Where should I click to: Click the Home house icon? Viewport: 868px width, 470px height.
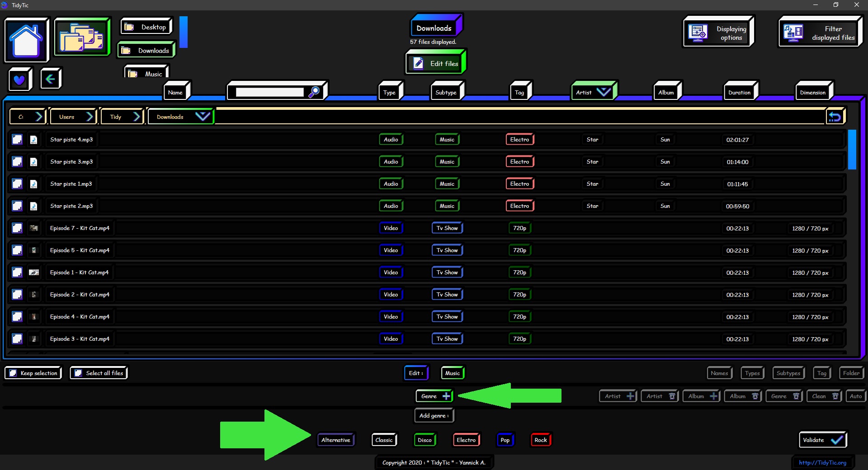[26, 40]
